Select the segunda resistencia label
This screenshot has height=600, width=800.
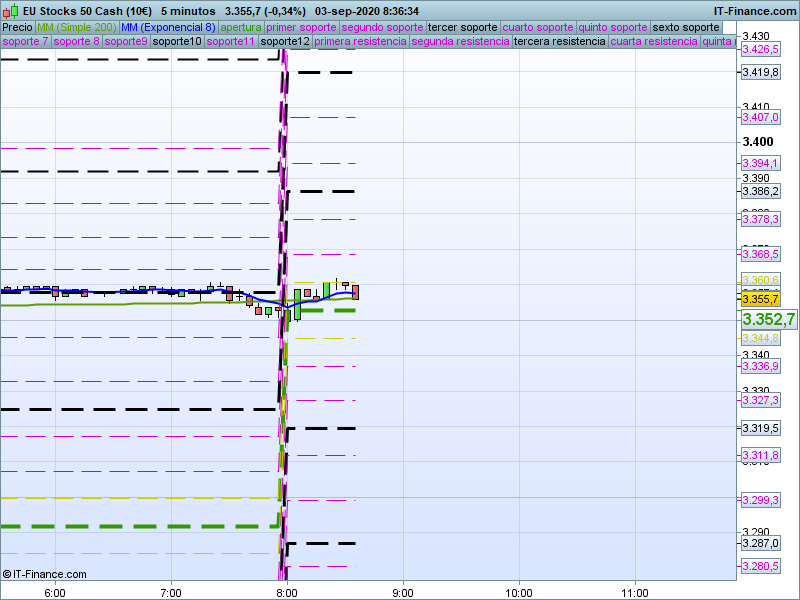[x=460, y=41]
